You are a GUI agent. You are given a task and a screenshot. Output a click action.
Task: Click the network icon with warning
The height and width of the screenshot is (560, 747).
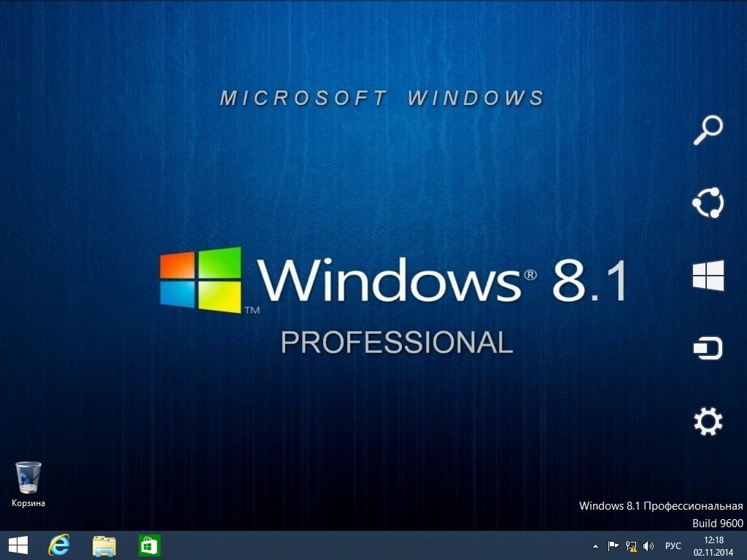[631, 545]
